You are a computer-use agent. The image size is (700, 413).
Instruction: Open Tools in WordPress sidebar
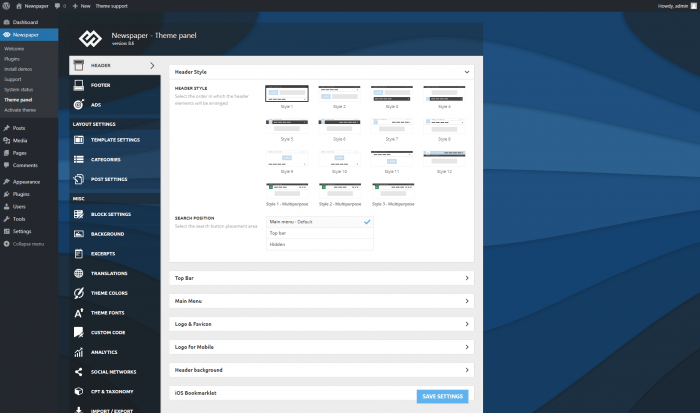coord(19,219)
